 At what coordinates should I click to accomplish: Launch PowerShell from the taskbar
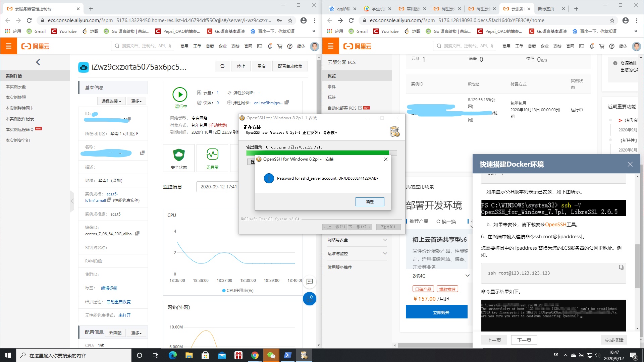pos(287,355)
